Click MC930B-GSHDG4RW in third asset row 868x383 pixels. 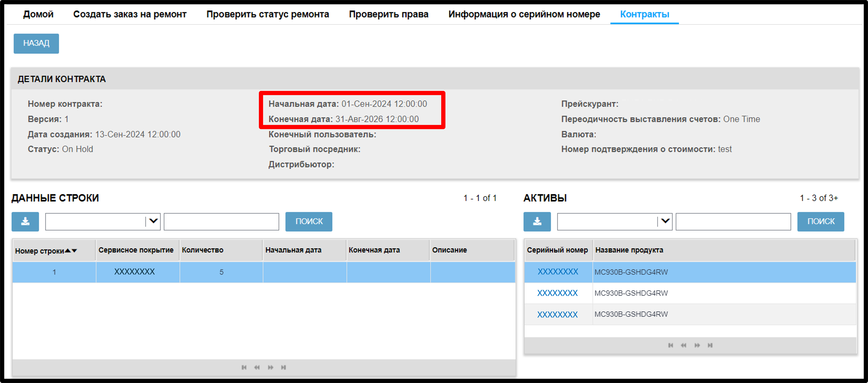pos(631,314)
